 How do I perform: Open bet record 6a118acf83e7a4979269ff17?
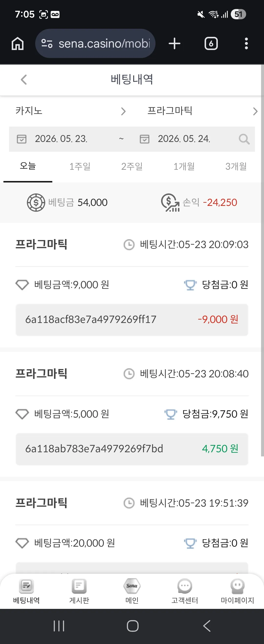[x=132, y=320]
